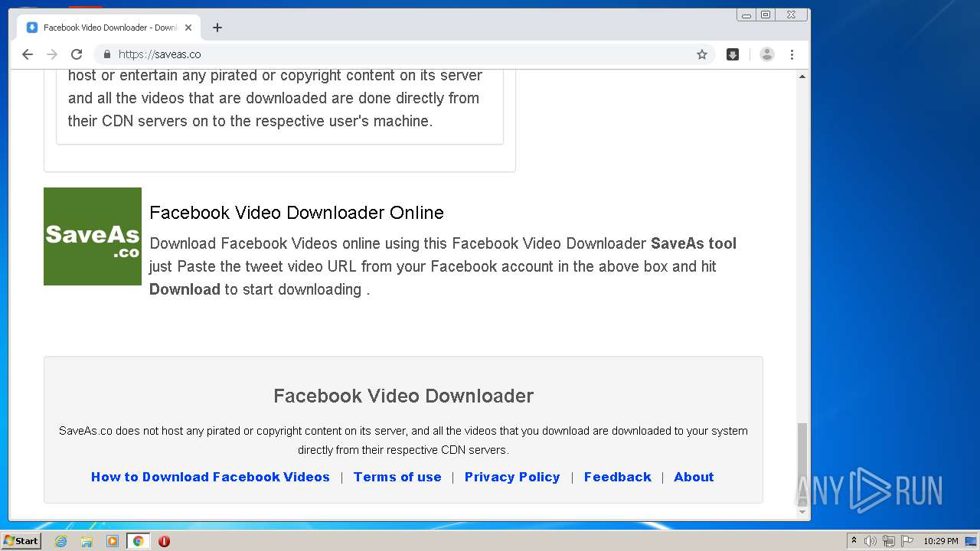Open How to Download Facebook Videos link
Viewport: 980px width, 551px height.
[x=211, y=477]
